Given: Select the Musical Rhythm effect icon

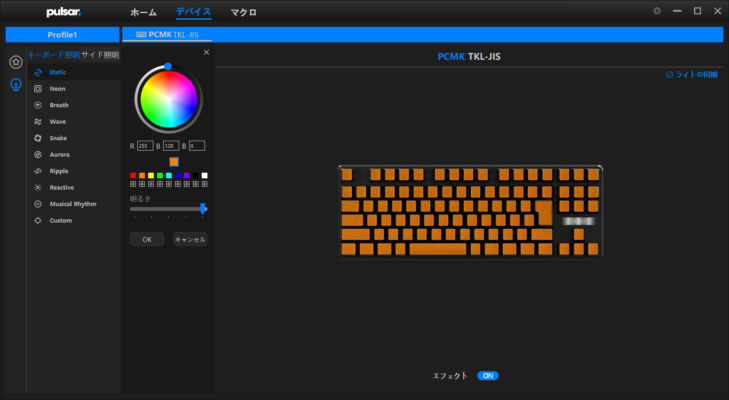Looking at the screenshot, I should pos(38,204).
